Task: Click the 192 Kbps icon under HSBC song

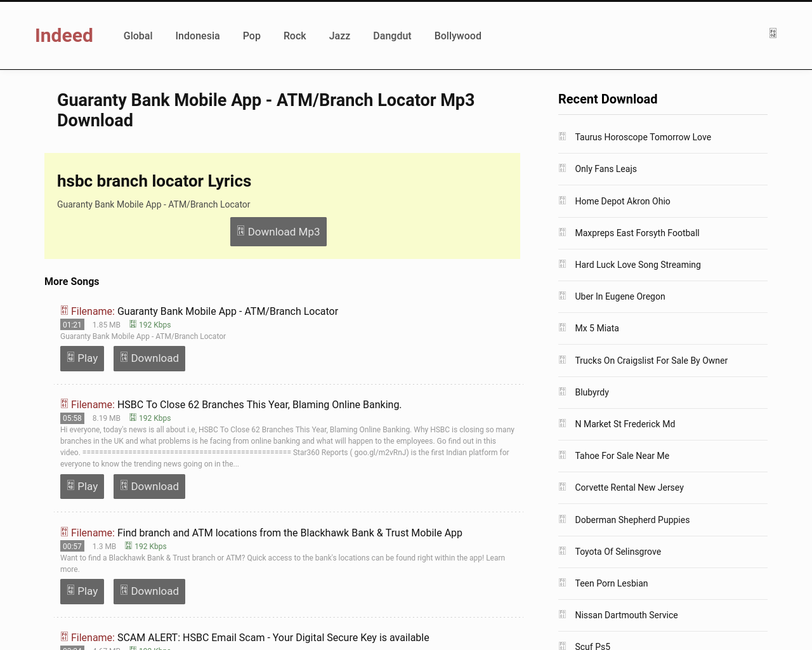Action: 133,418
